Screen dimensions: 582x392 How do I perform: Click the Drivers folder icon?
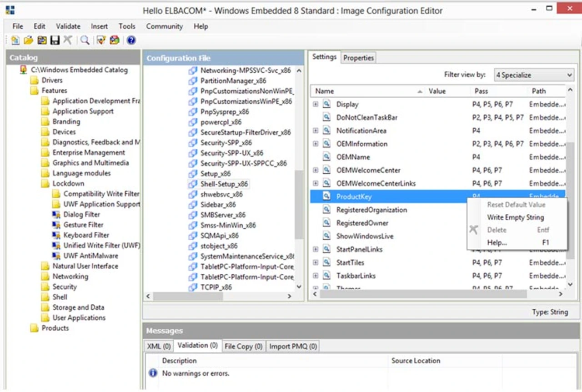(35, 80)
